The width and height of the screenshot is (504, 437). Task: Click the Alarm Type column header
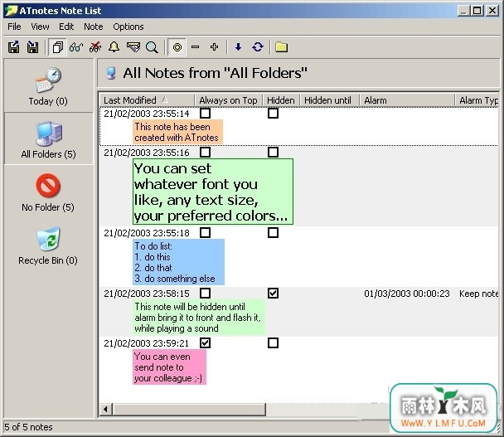pos(477,100)
